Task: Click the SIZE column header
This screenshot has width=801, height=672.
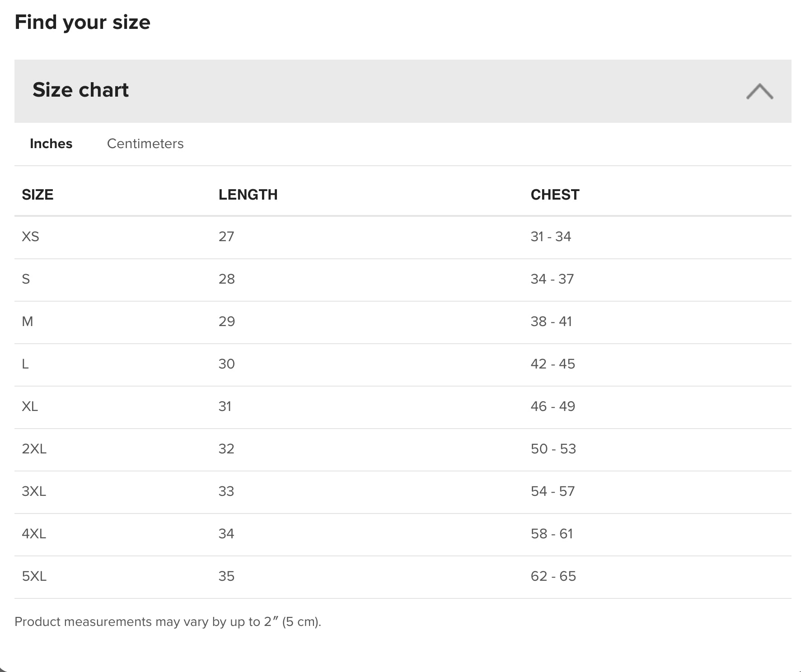Action: [37, 195]
